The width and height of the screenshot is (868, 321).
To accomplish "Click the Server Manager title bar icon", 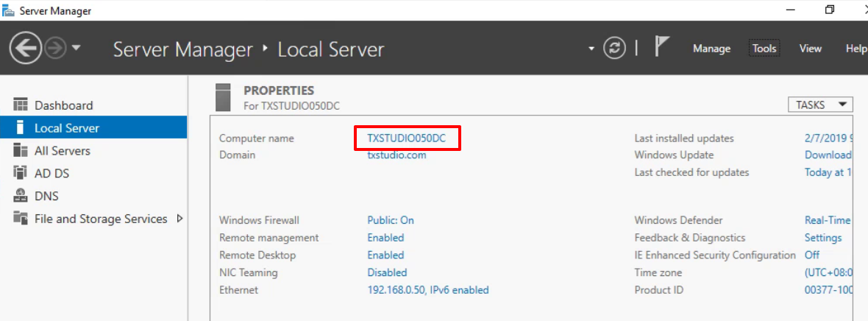I will coord(9,10).
